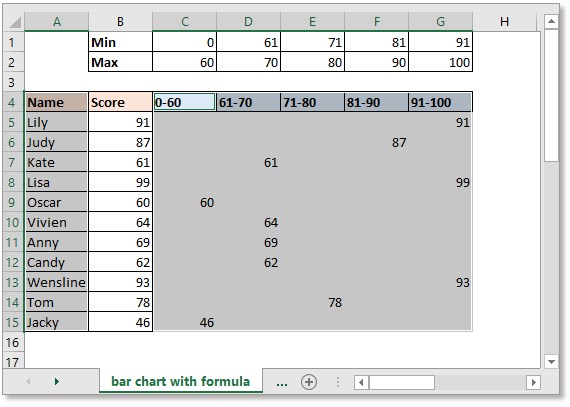Viewport: 570px width, 407px height.
Task: Click the 'Vivien' name cell
Action: (x=56, y=222)
